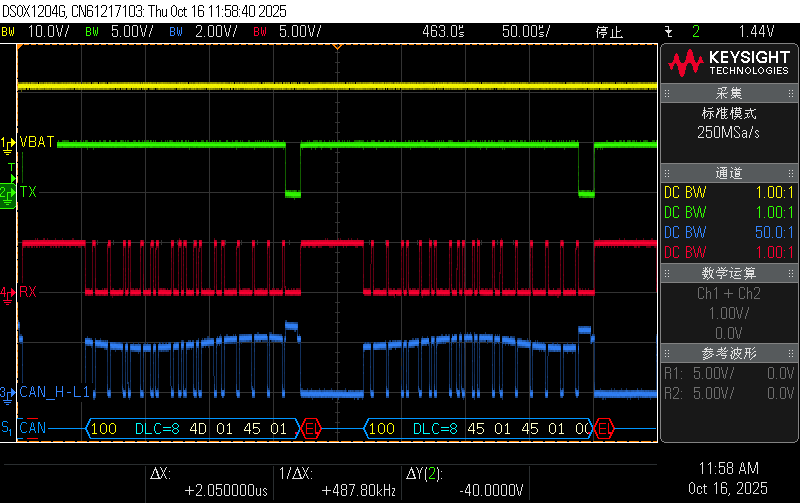Open the 参考波形 reference waveform panel header

click(x=728, y=354)
